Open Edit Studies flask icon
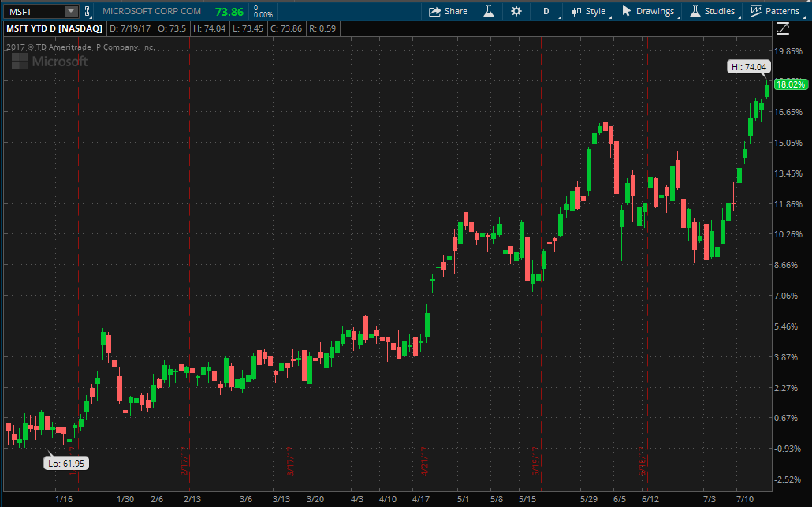Image resolution: width=812 pixels, height=507 pixels. (488, 11)
